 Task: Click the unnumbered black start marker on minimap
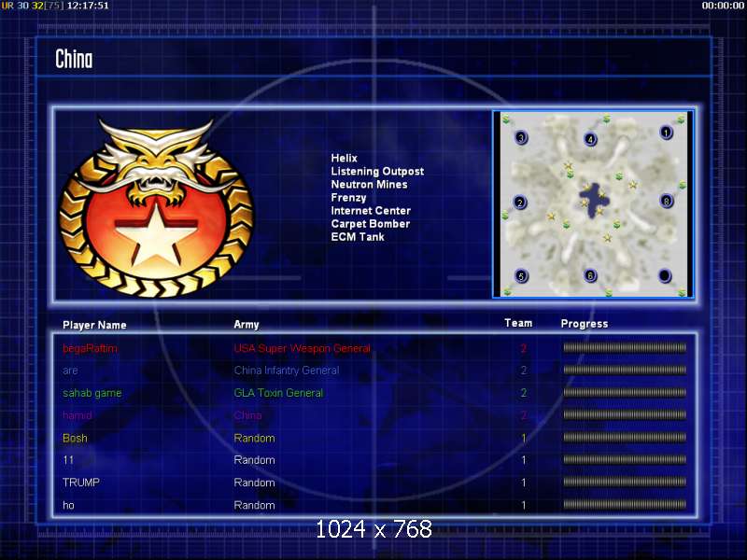[665, 275]
